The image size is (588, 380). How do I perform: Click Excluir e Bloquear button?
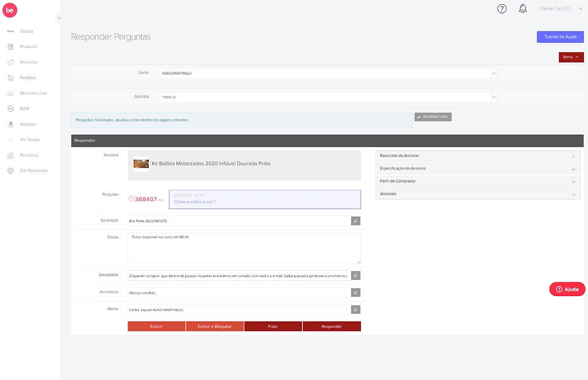click(x=214, y=326)
